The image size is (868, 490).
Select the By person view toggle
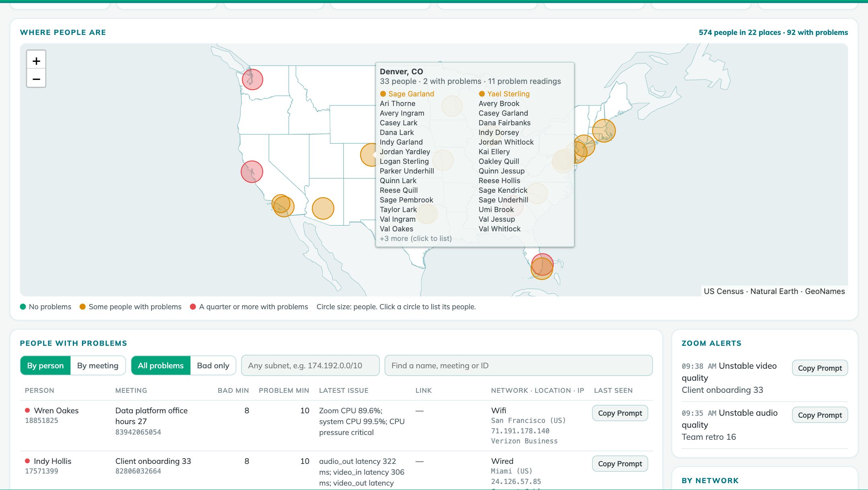(x=45, y=365)
